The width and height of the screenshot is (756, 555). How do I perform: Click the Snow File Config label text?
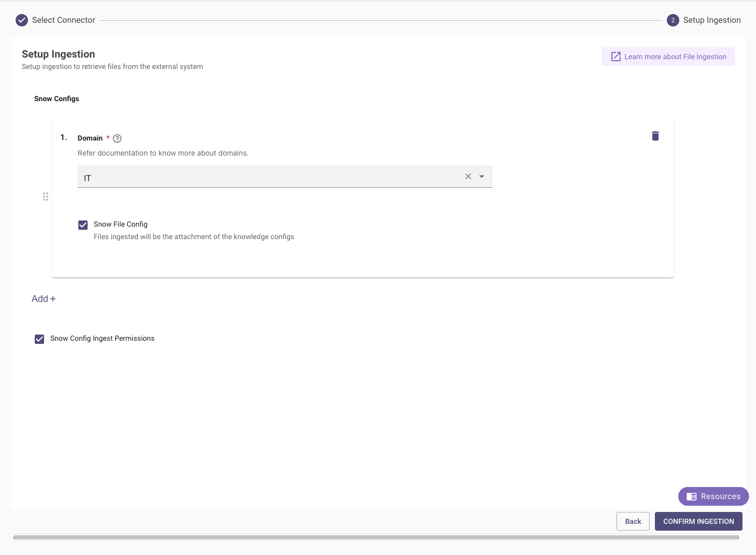tap(121, 224)
